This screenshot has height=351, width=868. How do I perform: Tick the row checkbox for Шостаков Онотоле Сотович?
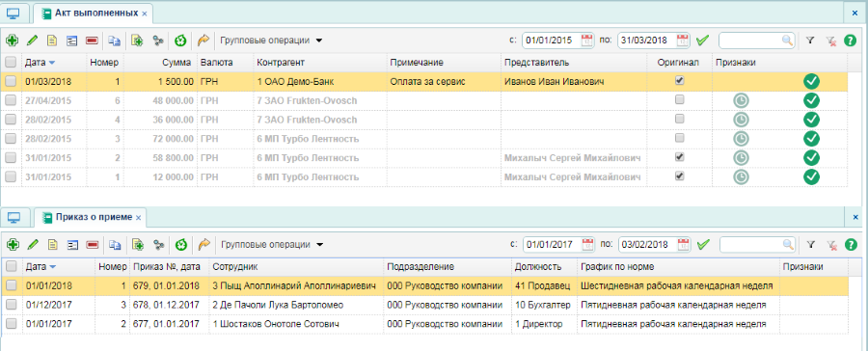pos(11,323)
